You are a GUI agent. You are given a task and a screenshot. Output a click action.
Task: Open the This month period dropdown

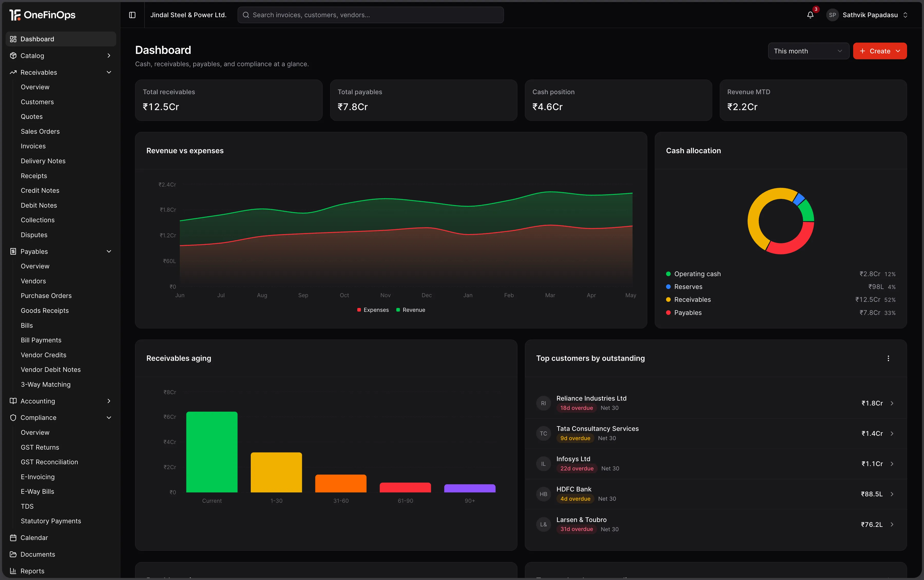[808, 51]
